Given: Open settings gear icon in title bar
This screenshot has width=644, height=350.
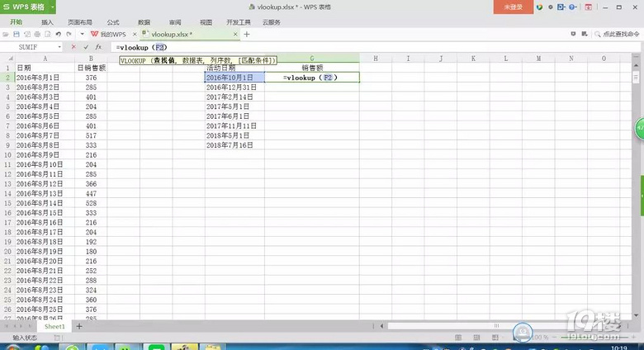Looking at the screenshot, I should pos(551,7).
